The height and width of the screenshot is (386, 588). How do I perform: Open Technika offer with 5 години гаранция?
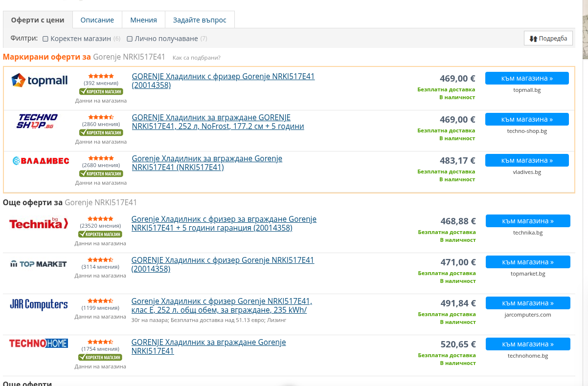tap(224, 223)
